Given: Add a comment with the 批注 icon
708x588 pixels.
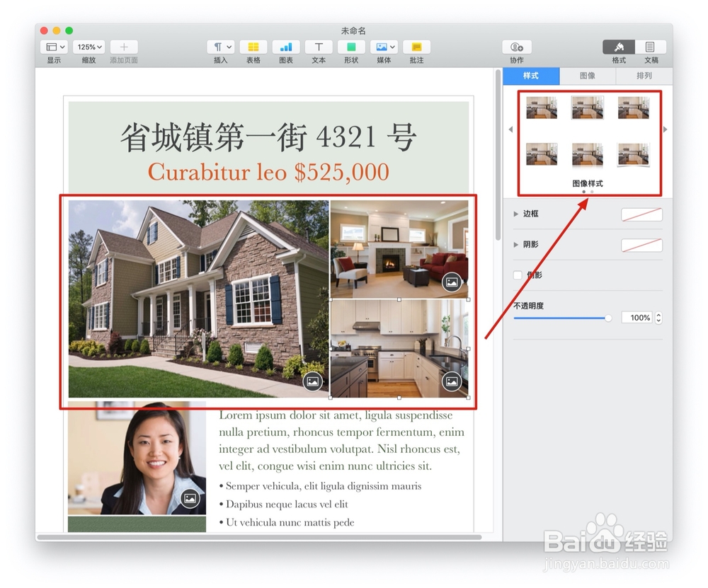Looking at the screenshot, I should click(x=416, y=47).
